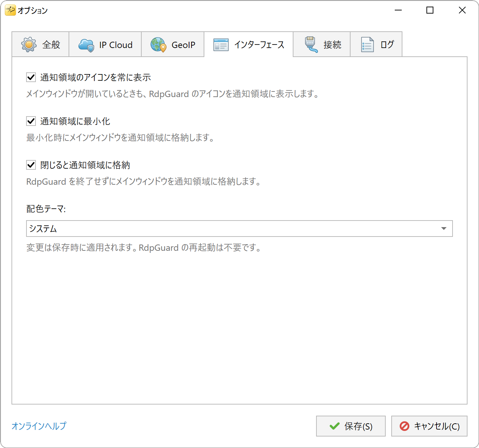479x448 pixels.
Task: Click the gear icon on the 全般 tab
Action: click(x=29, y=45)
